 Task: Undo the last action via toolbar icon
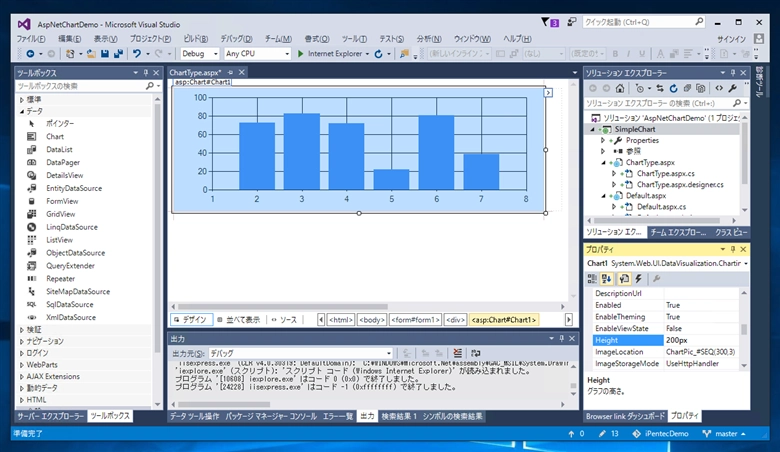pos(136,54)
